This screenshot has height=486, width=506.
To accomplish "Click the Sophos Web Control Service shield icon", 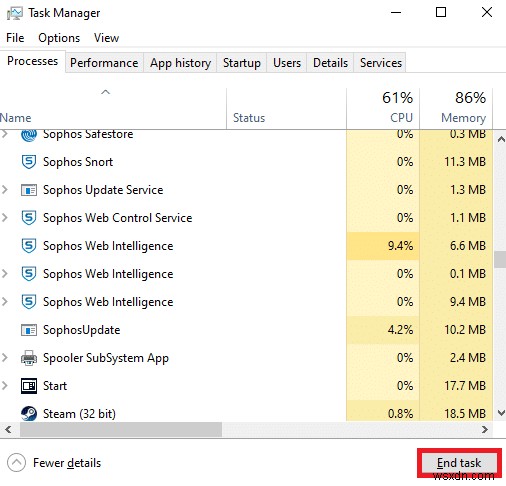I will point(29,218).
